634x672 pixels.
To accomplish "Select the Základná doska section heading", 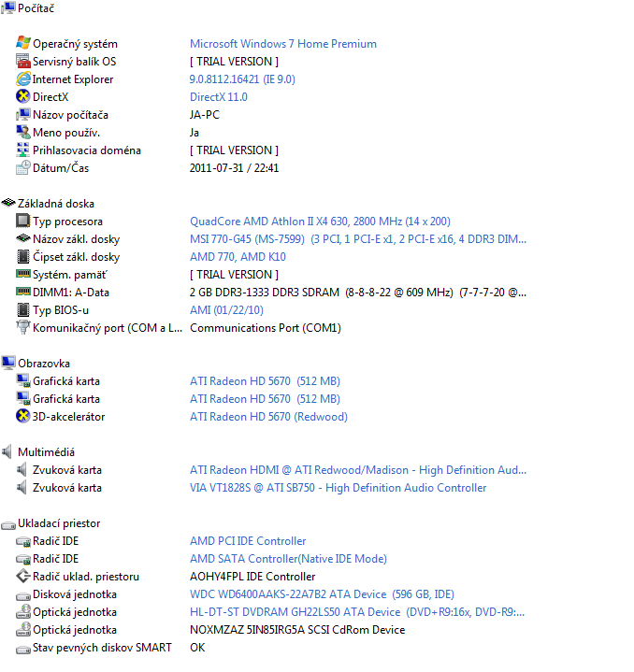I will (56, 204).
